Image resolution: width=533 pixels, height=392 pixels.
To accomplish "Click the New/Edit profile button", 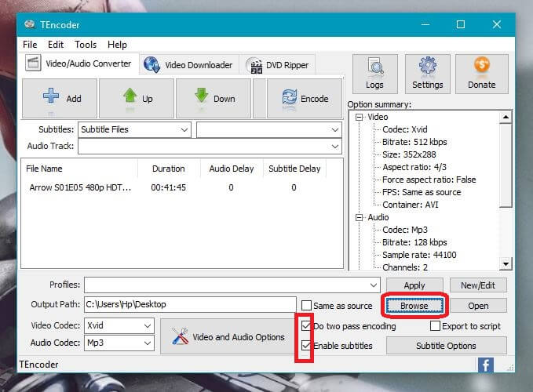I will [478, 285].
